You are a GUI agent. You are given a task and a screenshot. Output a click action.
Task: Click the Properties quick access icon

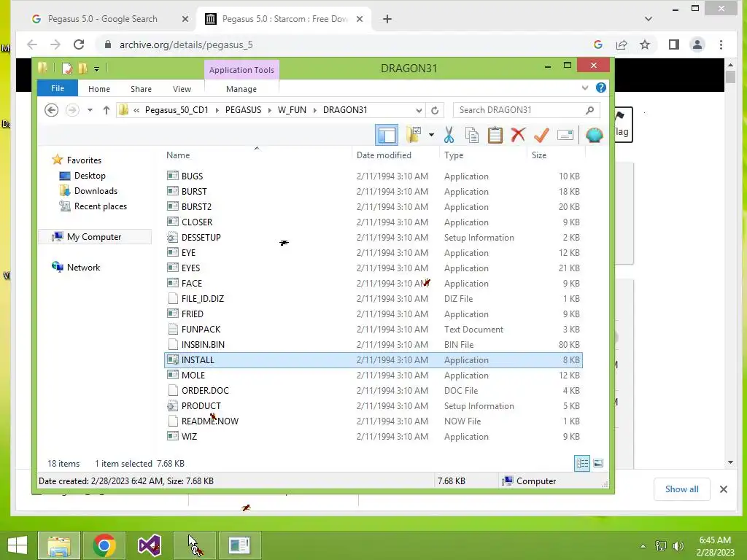[x=67, y=69]
